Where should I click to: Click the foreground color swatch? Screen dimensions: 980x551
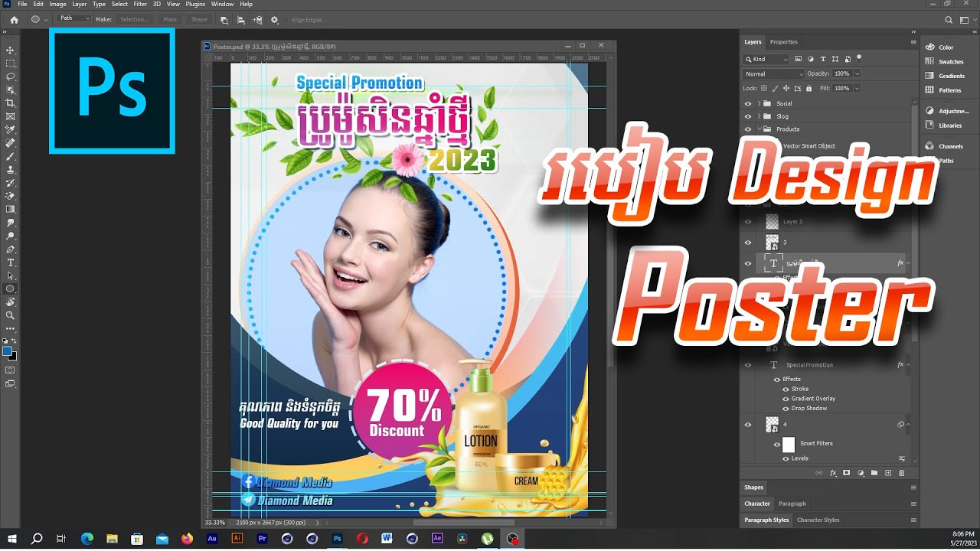point(8,351)
